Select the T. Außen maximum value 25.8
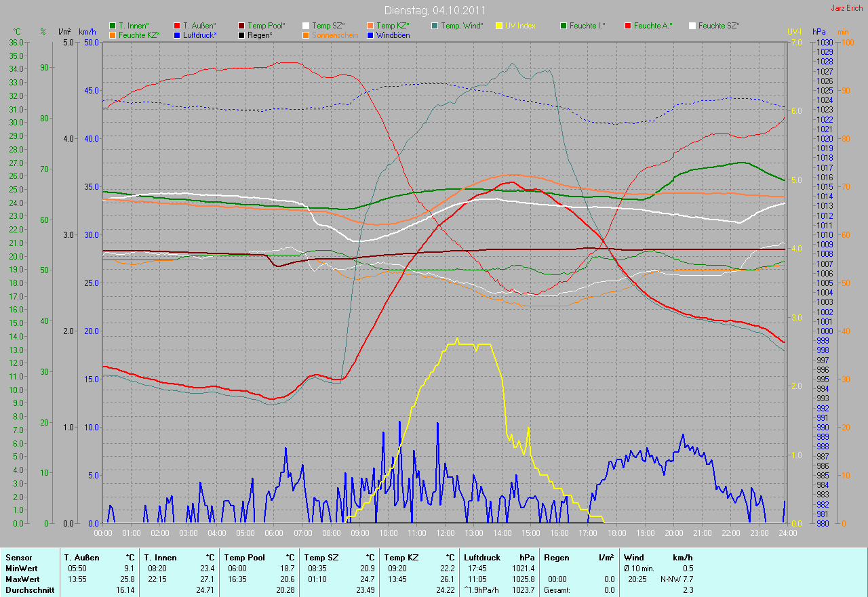Screen dimensions: 868x597 coord(127,579)
